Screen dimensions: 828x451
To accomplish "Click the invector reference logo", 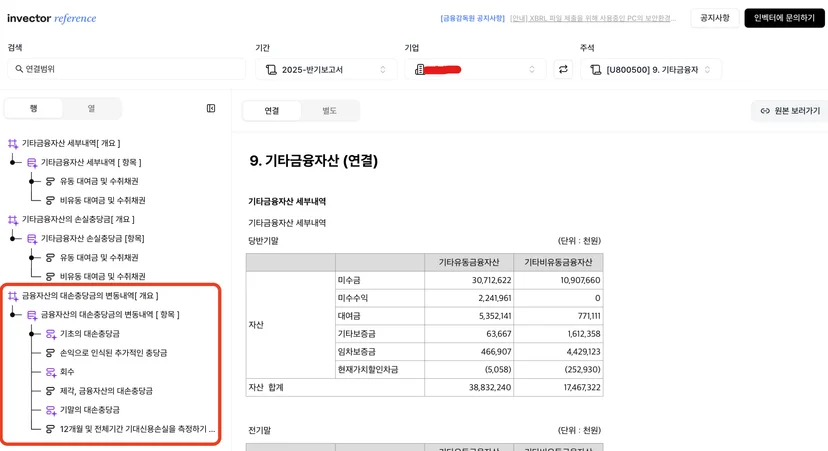I will (52, 18).
